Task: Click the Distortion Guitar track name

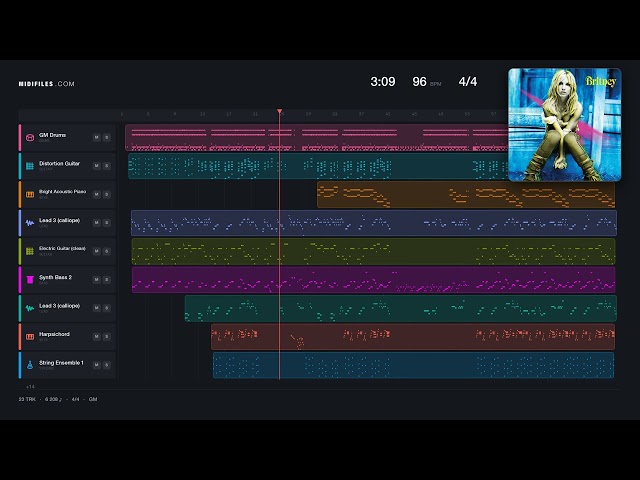Action: [60, 163]
